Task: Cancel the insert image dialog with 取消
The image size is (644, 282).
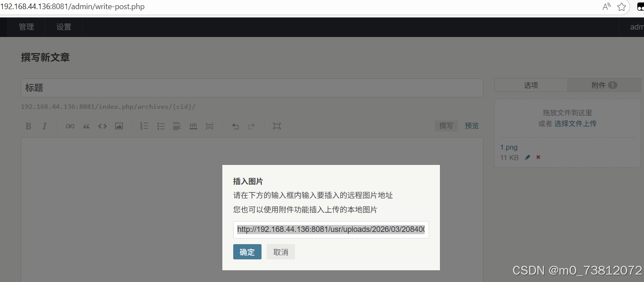Action: point(281,252)
